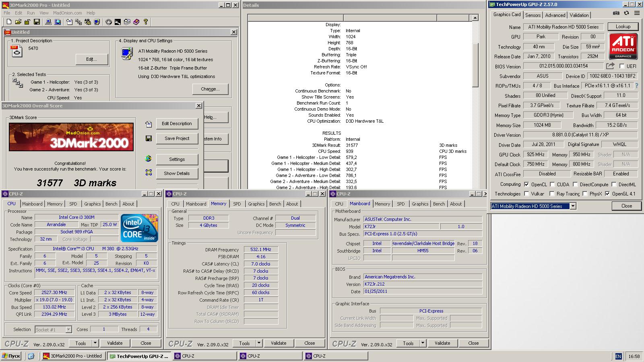This screenshot has width=644, height=362.
Task: Toggle the Ray Tracing checkbox
Action: coord(552,194)
